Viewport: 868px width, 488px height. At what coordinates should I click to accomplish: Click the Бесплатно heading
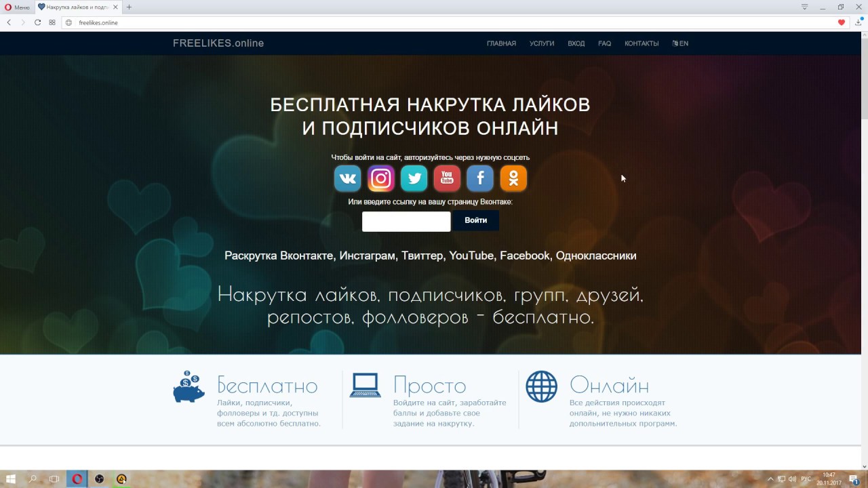[x=267, y=386]
